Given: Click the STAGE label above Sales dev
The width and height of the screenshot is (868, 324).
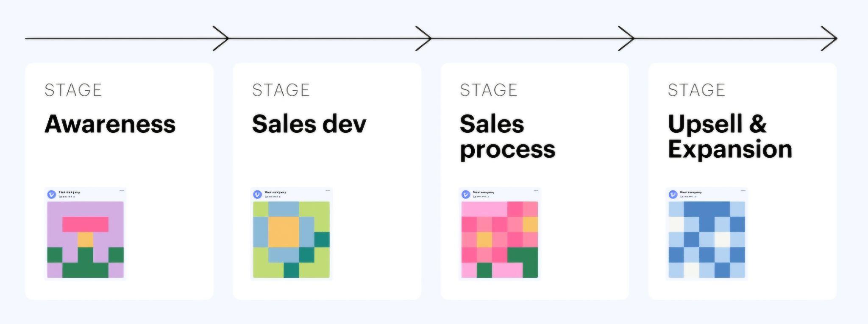Looking at the screenshot, I should pyautogui.click(x=281, y=90).
